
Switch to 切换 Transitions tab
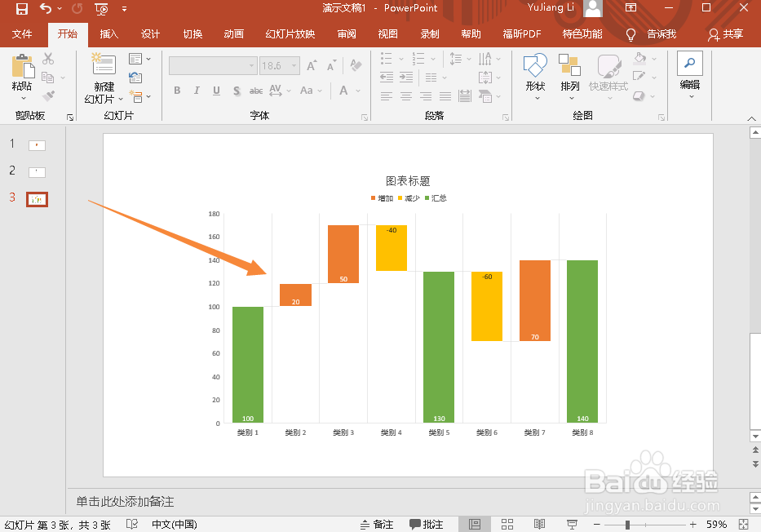[x=192, y=34]
